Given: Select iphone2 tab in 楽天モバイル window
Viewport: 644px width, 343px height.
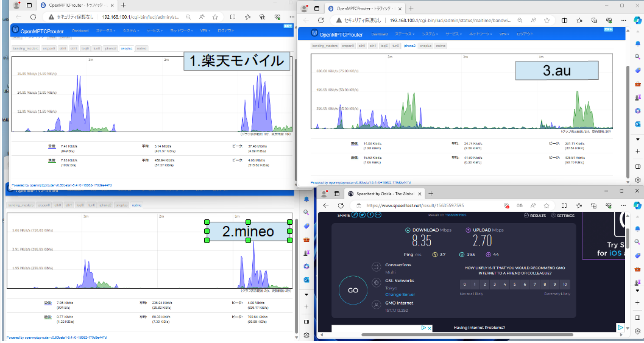Looking at the screenshot, I should pyautogui.click(x=110, y=49).
